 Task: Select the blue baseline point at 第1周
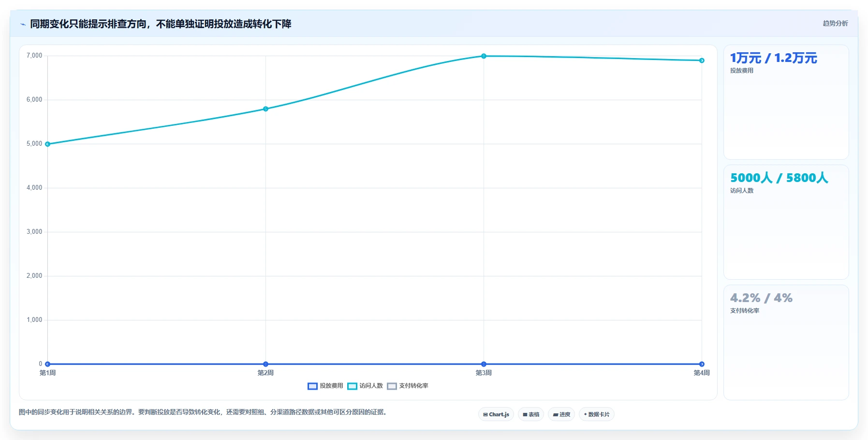click(x=47, y=364)
